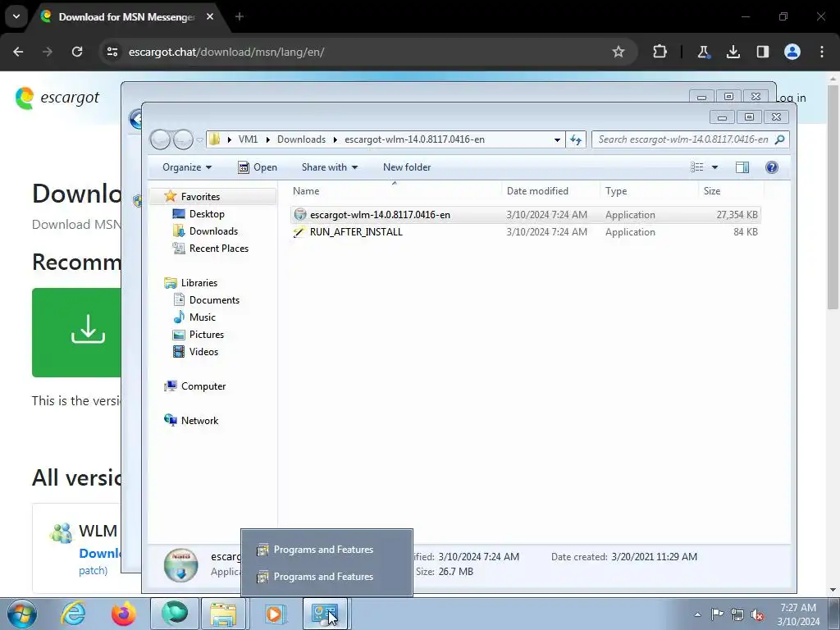840x630 pixels.
Task: Open recent pages dropdown beside Explorer nav buttons
Action: (200, 139)
